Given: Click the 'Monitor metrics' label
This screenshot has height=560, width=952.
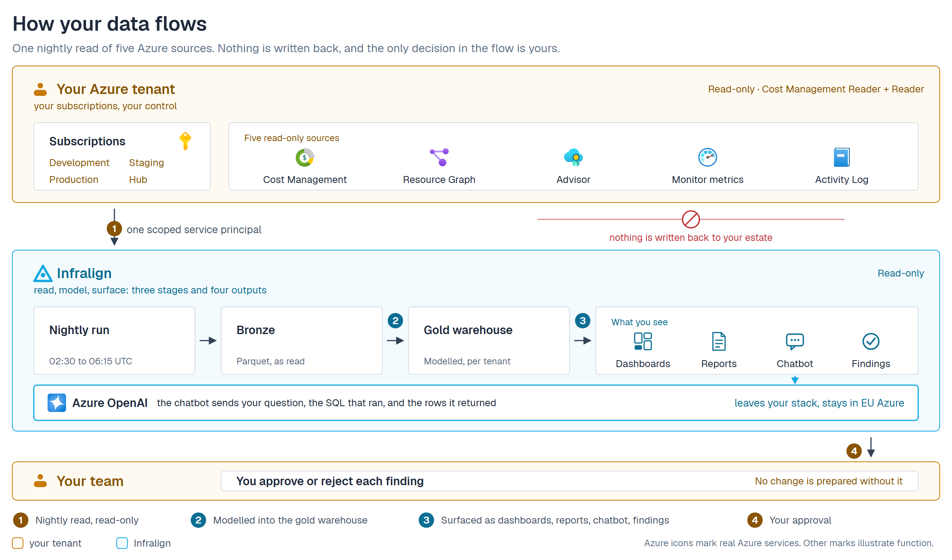Looking at the screenshot, I should pyautogui.click(x=707, y=180).
